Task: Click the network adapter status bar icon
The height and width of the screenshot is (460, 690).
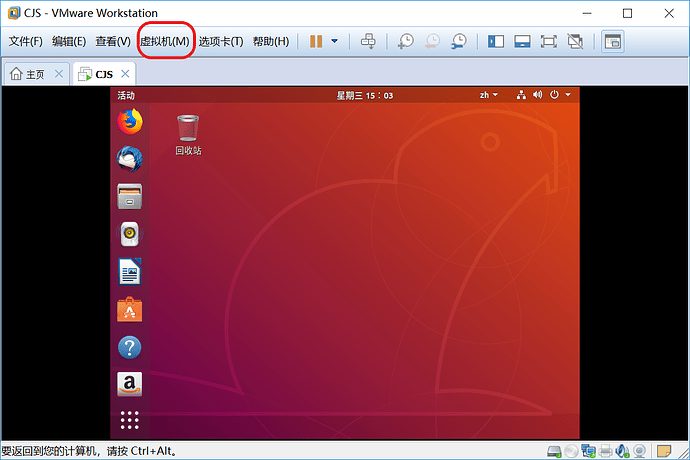Action: 588,451
